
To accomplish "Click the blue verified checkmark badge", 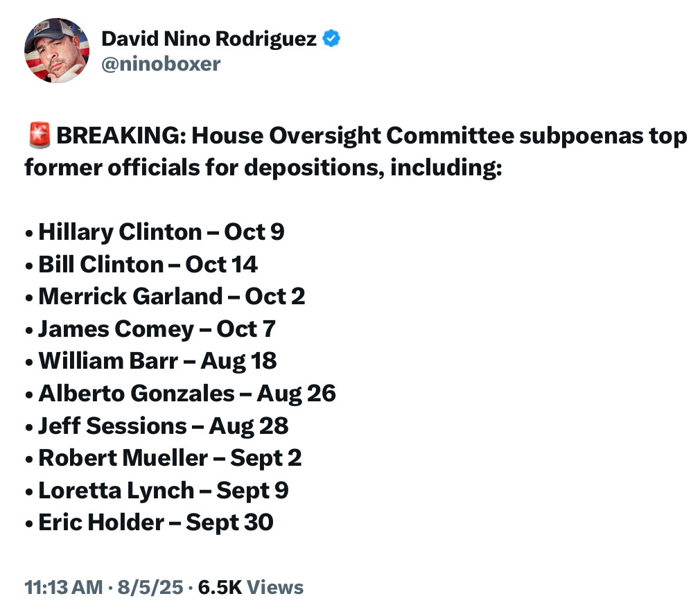I will 331,39.
